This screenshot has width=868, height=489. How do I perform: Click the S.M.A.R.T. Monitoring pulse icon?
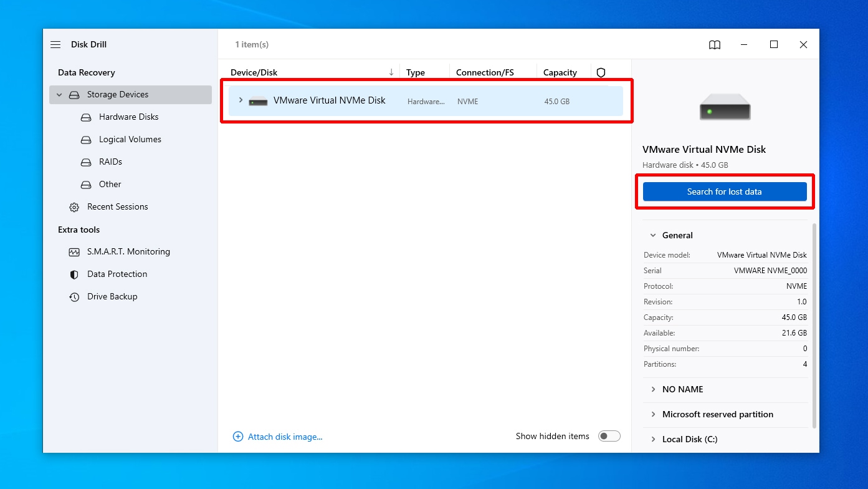coord(74,252)
